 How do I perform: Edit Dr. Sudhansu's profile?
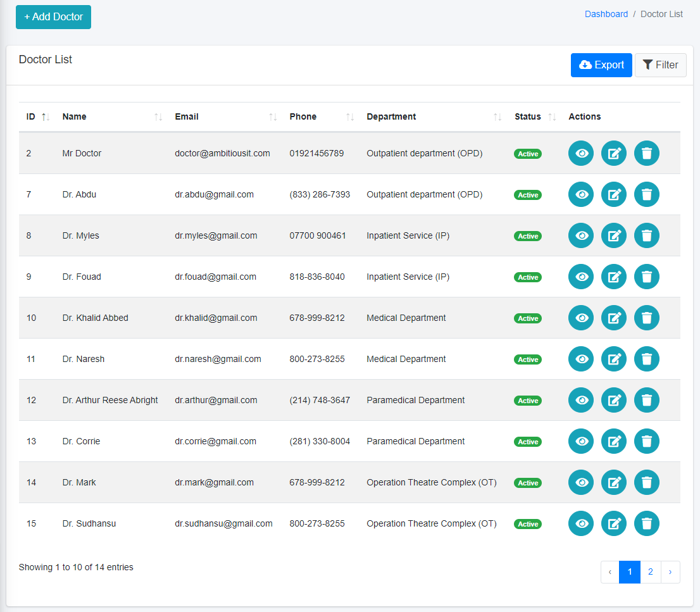(613, 523)
